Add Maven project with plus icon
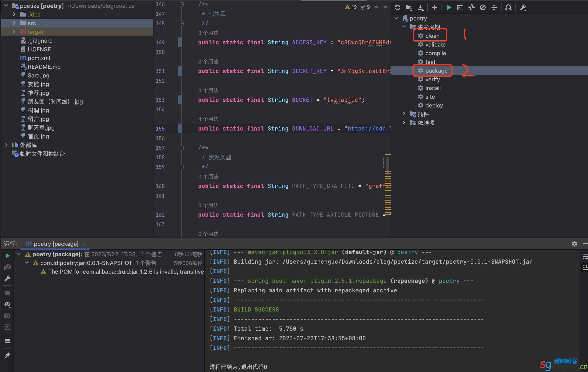 (x=434, y=8)
